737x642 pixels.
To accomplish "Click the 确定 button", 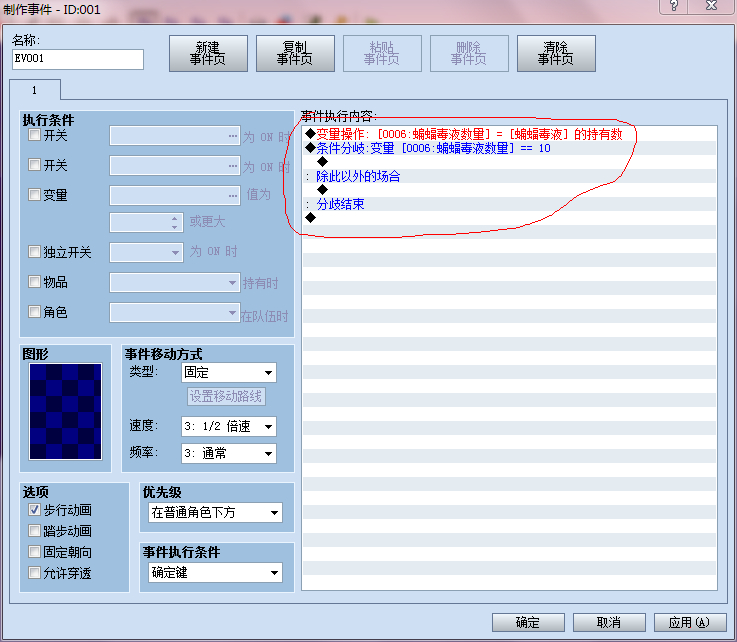I will (x=528, y=622).
